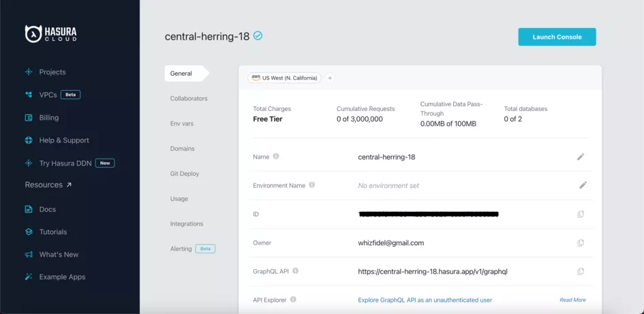The width and height of the screenshot is (644, 314).
Task: Click the VPCs network icon
Action: (x=29, y=95)
